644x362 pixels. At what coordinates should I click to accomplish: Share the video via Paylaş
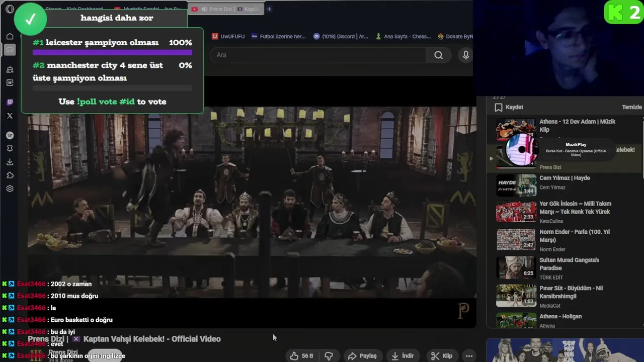tap(362, 356)
